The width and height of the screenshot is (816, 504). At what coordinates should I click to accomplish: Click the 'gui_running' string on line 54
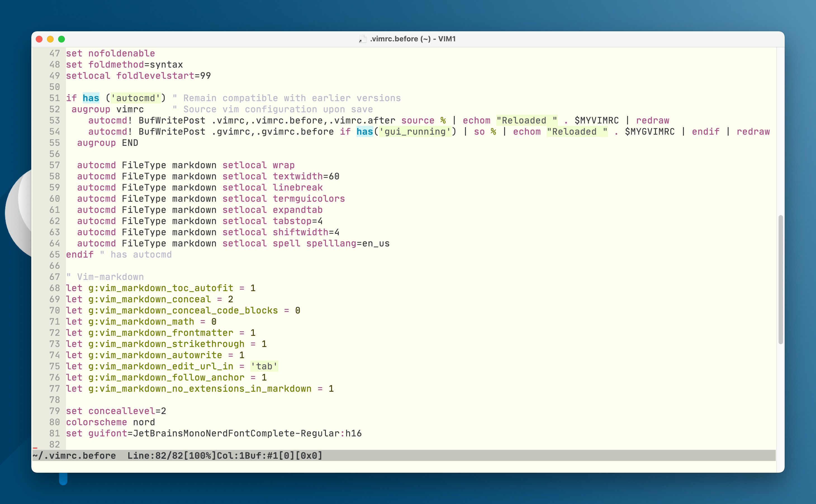(415, 132)
